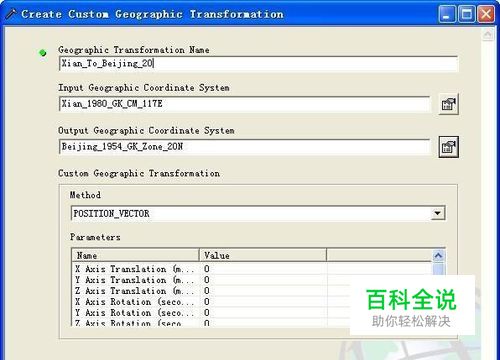Edit Y Axis Translation value cell

pos(263,280)
